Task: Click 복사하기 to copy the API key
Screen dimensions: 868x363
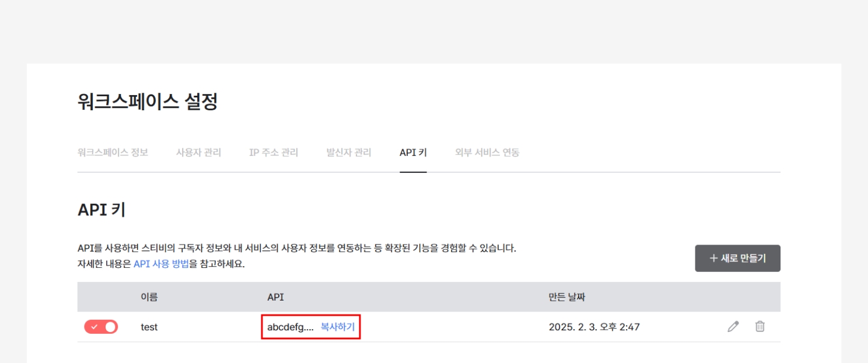Action: 338,327
